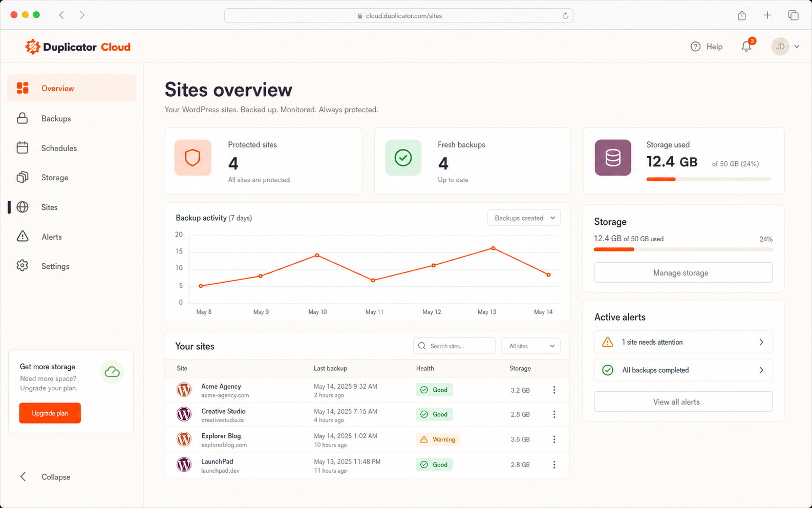
Task: Open the Creative Studio row three-dot menu
Action: 554,414
